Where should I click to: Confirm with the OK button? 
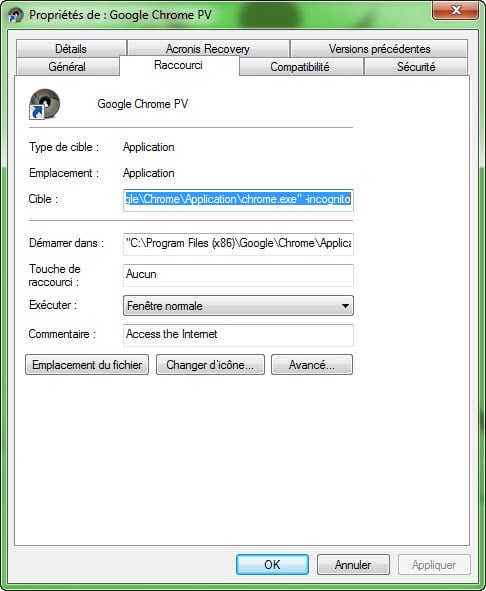(272, 565)
